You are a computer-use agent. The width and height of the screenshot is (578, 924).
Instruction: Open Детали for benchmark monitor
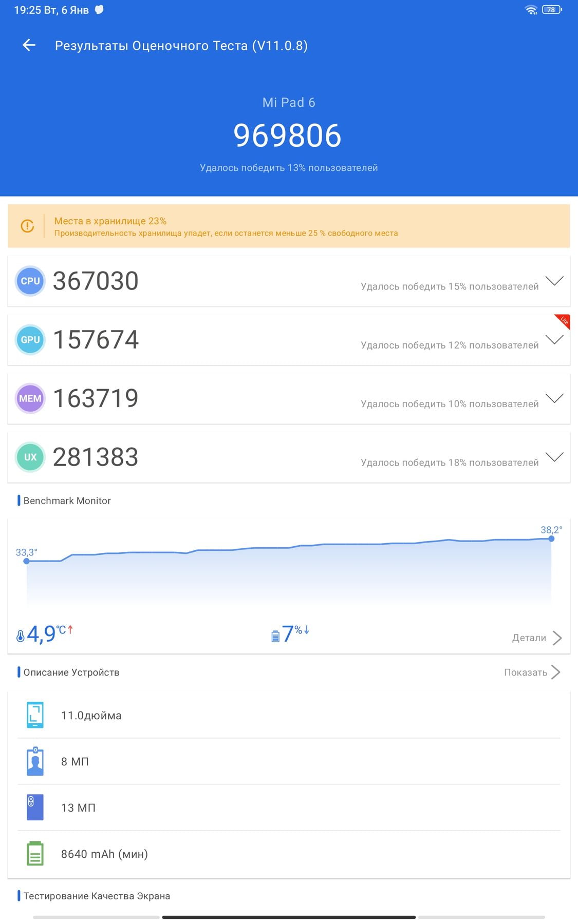click(x=537, y=638)
